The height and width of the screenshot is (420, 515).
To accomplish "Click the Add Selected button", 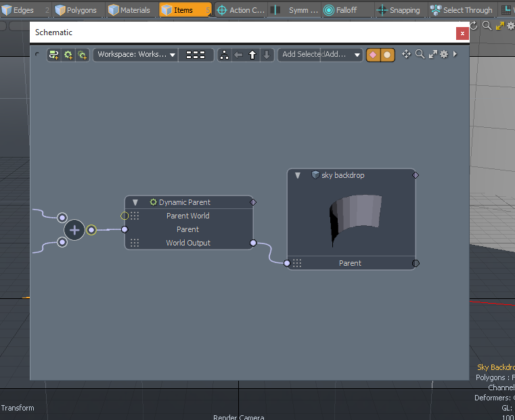I will pyautogui.click(x=300, y=55).
